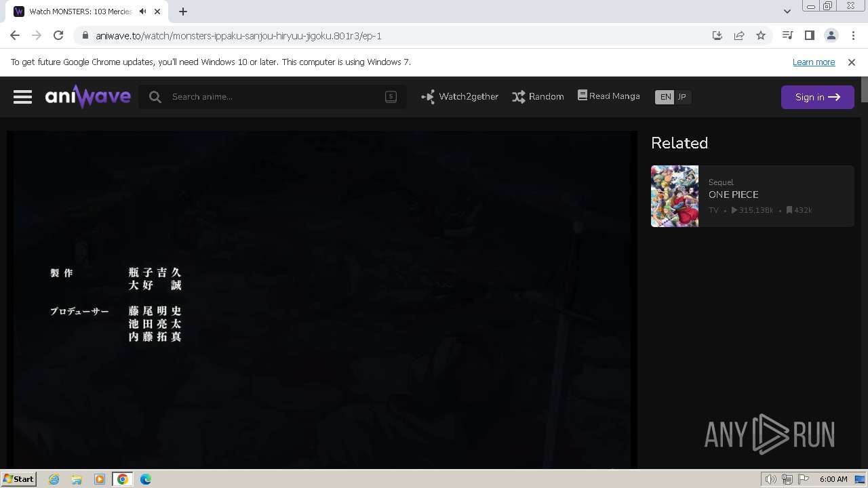Open the Chrome three-dot menu
Viewport: 868px width, 488px height.
click(853, 35)
